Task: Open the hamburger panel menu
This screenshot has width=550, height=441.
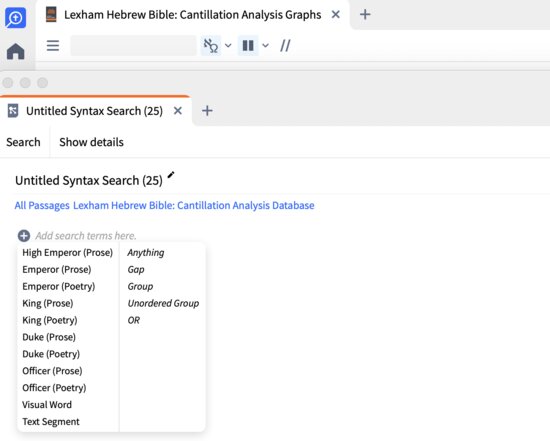Action: tap(53, 46)
